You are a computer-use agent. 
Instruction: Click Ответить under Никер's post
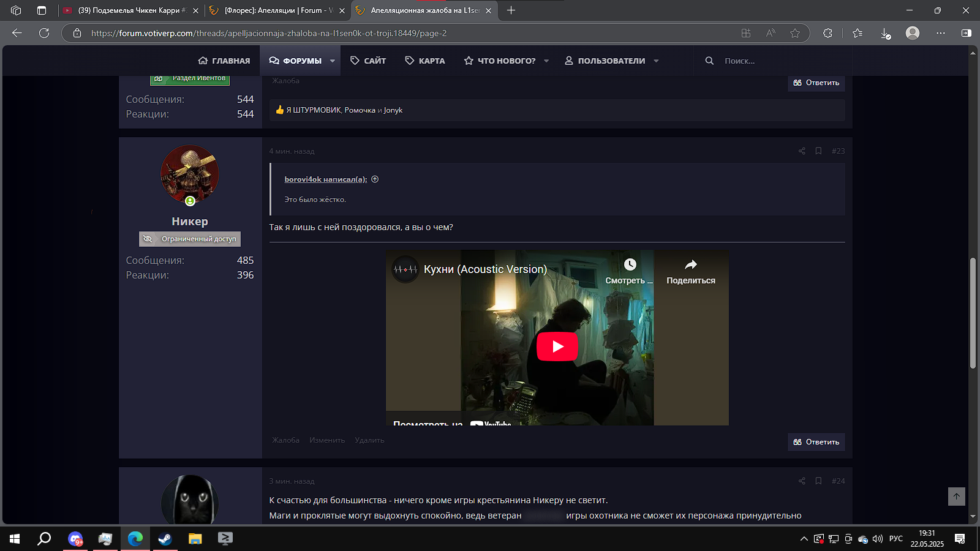point(816,442)
